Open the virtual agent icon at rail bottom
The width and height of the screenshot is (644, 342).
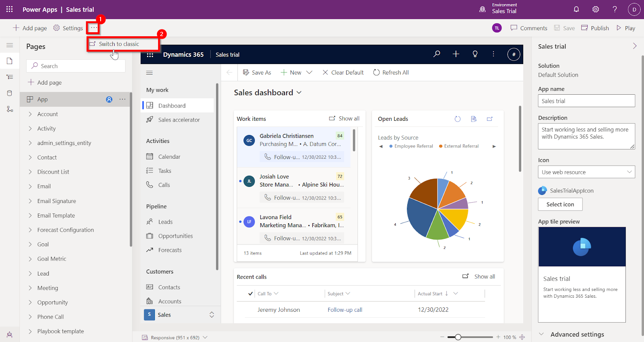click(x=10, y=334)
